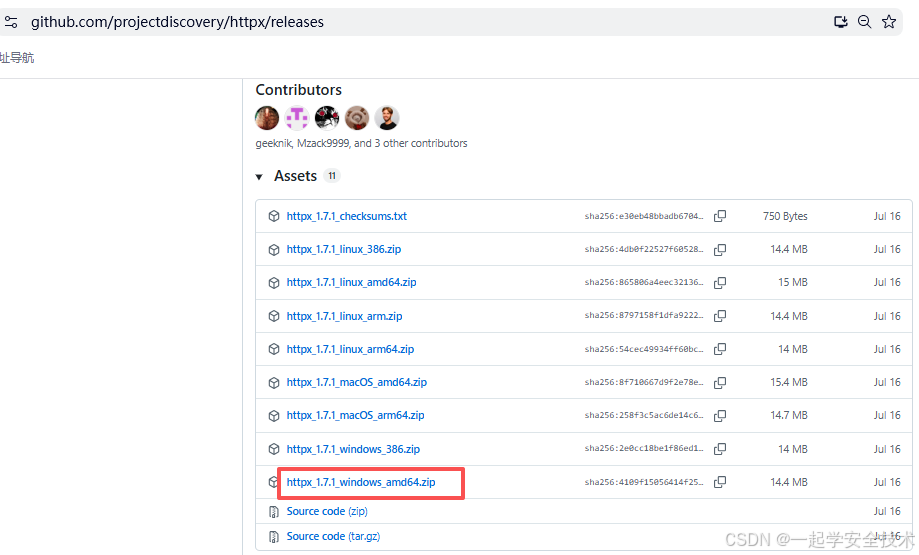Copy sha256 hash for linux_arm64.zip
Image resolution: width=919 pixels, height=555 pixels.
720,349
